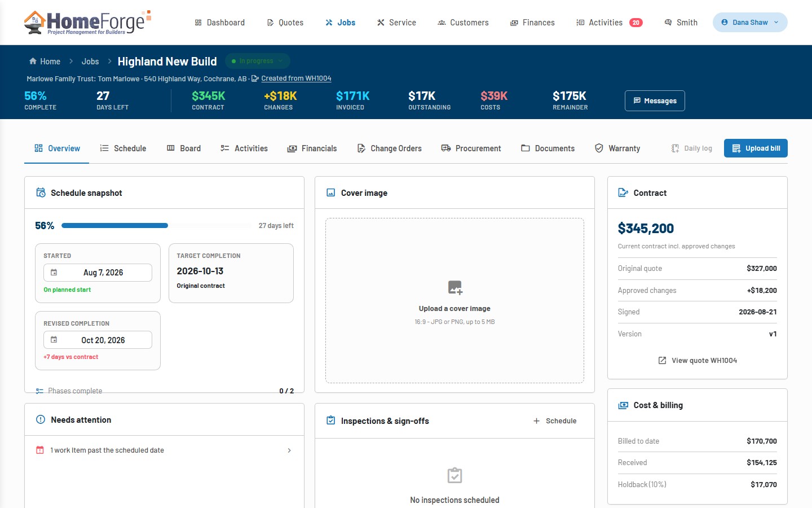The width and height of the screenshot is (812, 508).
Task: Click the upload cover image icon
Action: pyautogui.click(x=455, y=287)
